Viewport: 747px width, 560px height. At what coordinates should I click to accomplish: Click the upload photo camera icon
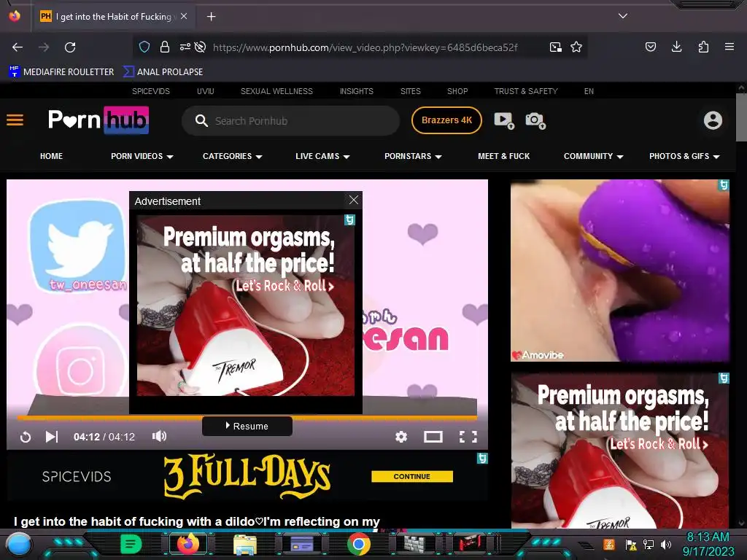(x=535, y=120)
